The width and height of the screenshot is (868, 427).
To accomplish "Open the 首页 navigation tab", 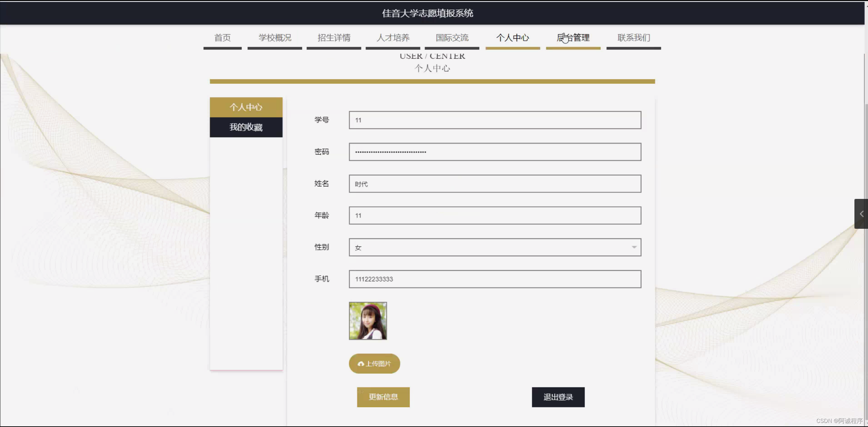I will pos(222,38).
